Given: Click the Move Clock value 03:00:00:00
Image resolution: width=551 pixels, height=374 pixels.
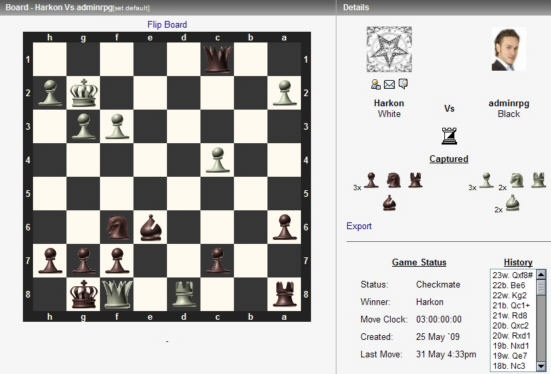Looking at the screenshot, I should click(x=439, y=320).
